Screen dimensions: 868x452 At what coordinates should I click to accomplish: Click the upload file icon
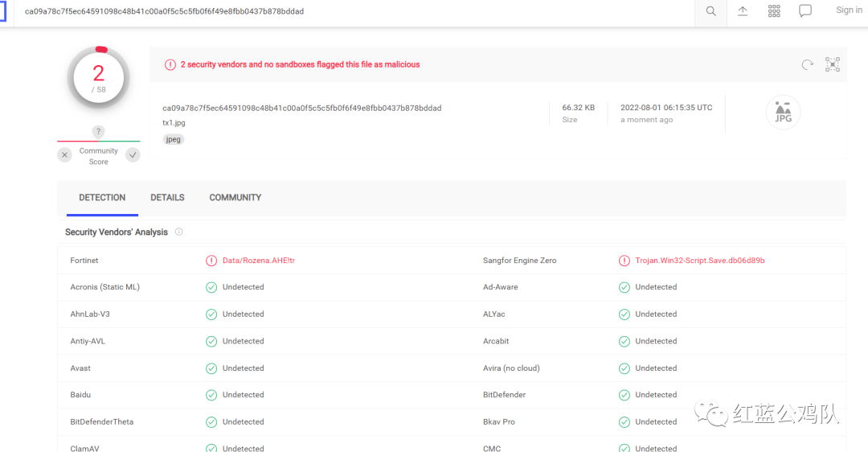743,11
